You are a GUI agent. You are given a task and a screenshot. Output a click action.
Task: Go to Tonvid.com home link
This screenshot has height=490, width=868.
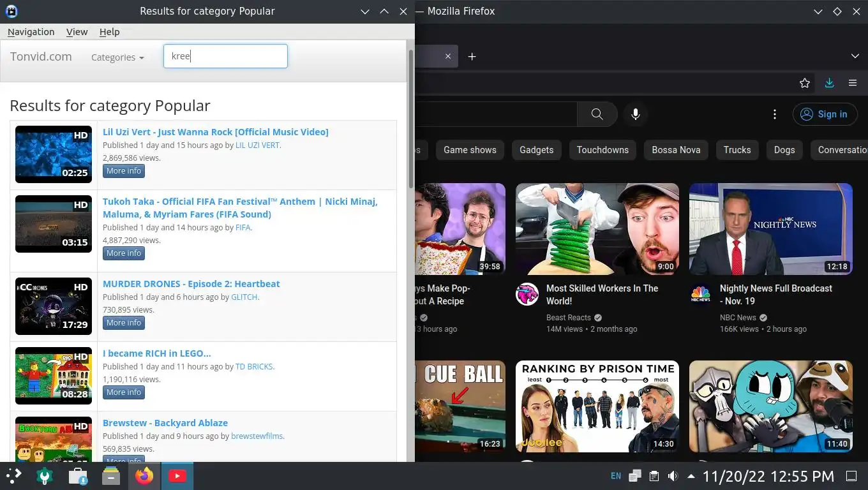pyautogui.click(x=41, y=57)
